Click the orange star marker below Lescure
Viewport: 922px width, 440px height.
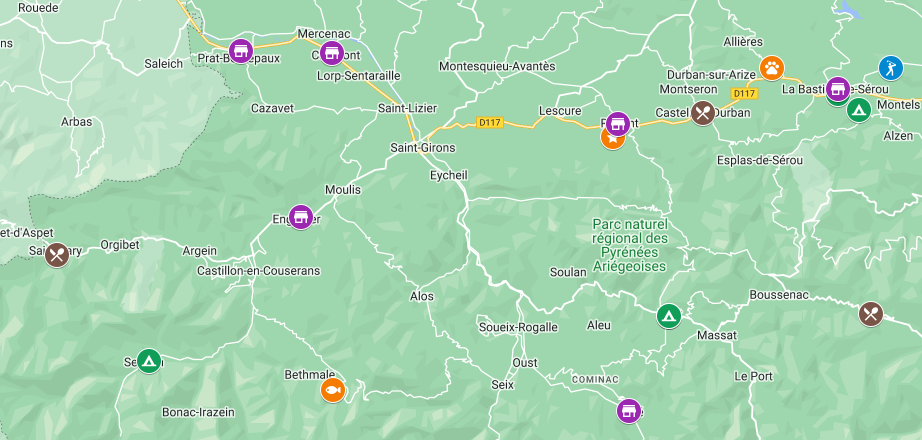612,140
